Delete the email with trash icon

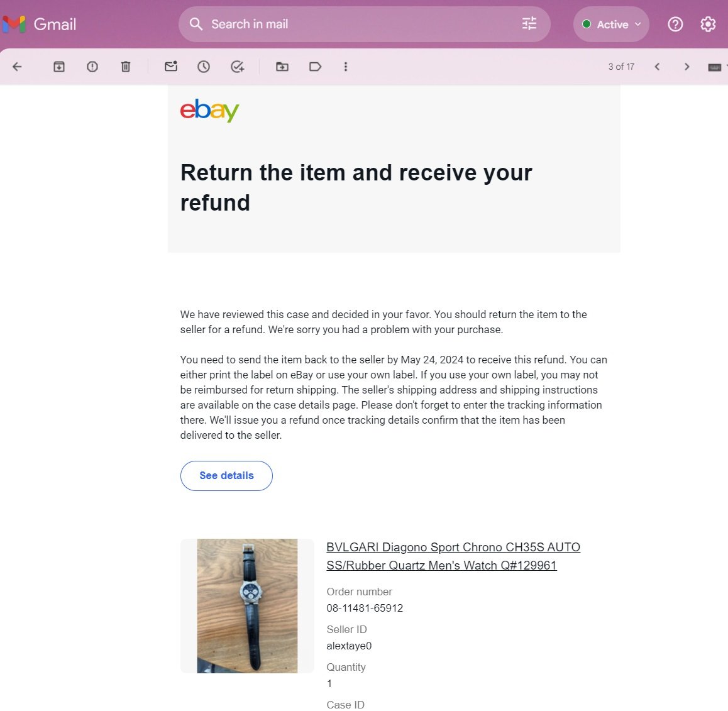coord(126,67)
